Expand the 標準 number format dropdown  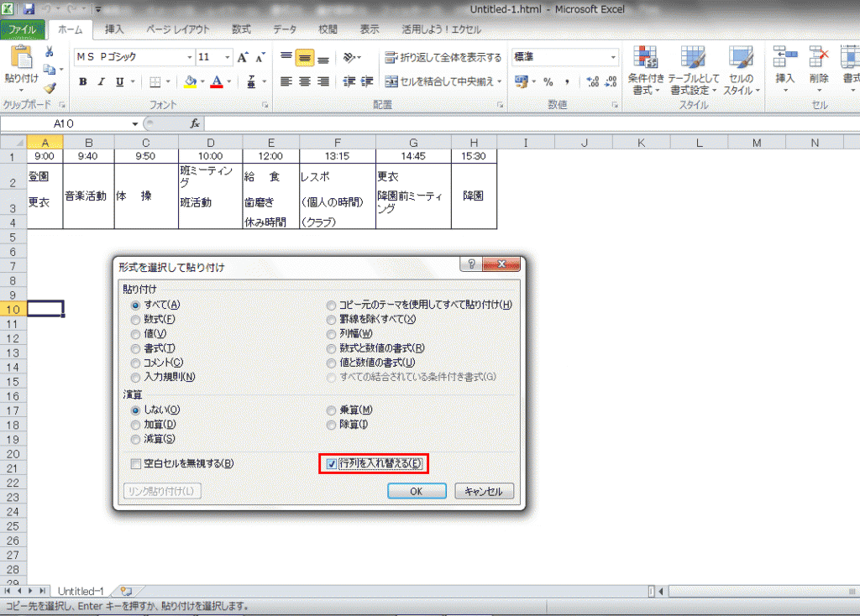613,57
